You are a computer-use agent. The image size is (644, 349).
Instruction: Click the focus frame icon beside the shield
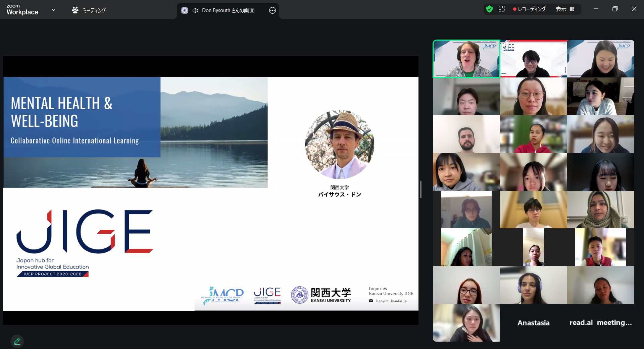coord(502,9)
